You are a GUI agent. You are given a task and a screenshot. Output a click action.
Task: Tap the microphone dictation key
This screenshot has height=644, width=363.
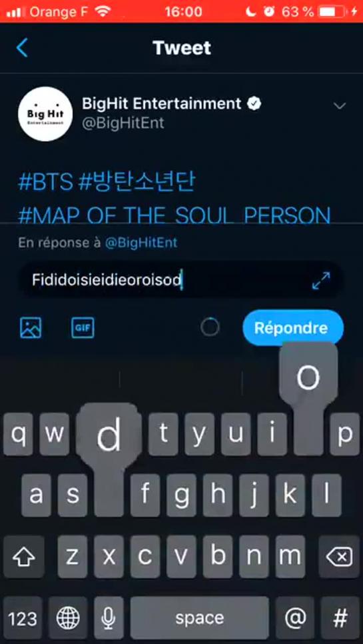[x=109, y=618]
